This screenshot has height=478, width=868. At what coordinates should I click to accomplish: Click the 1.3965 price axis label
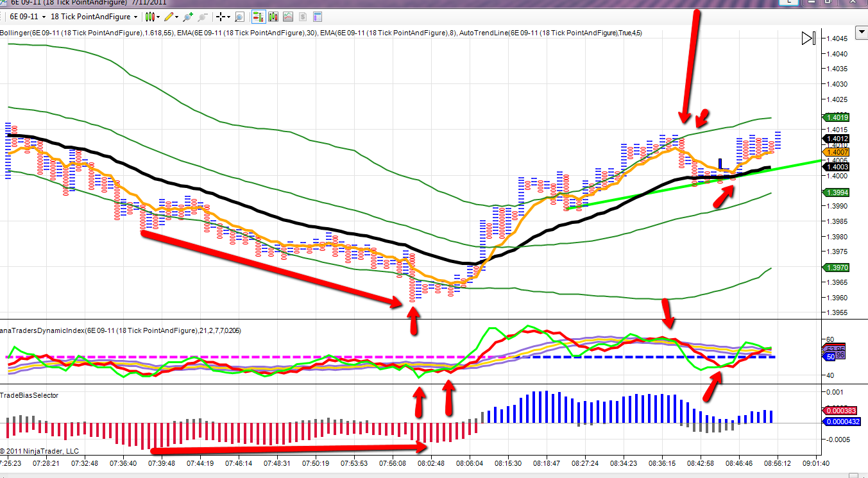(x=837, y=282)
